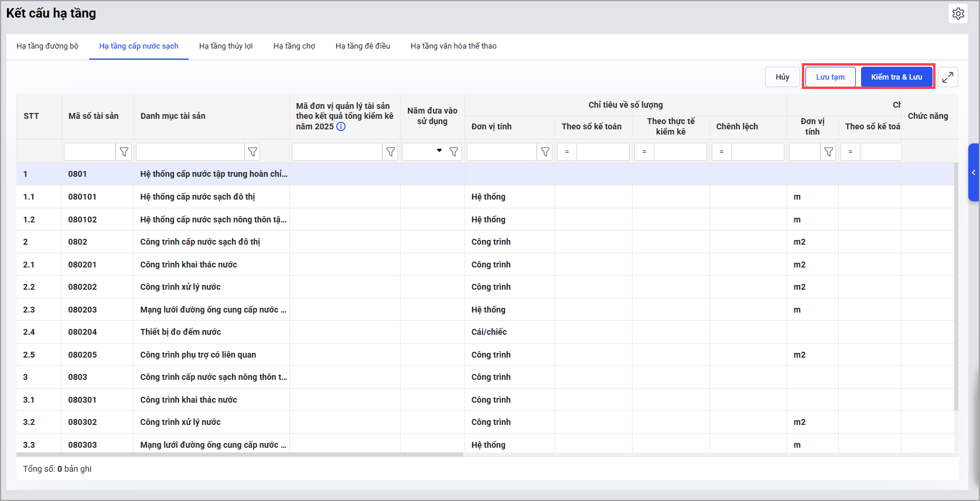
Task: Click info icon next to năm 2025
Action: click(341, 126)
